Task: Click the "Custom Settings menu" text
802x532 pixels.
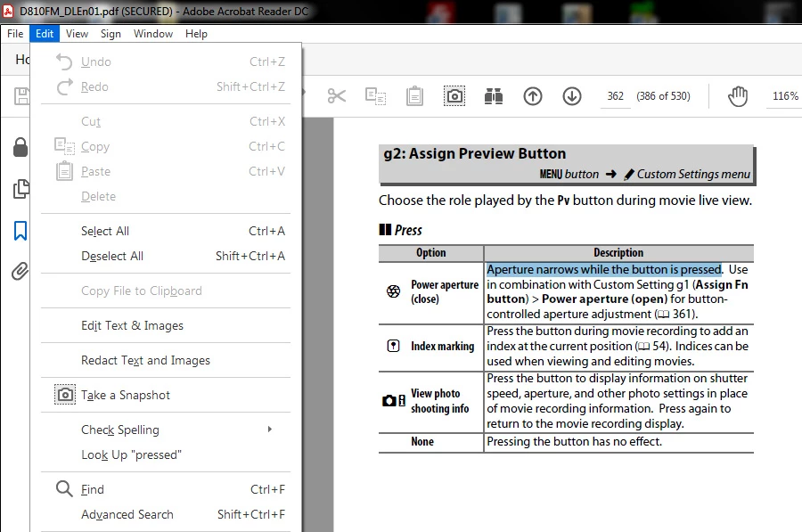Action: (693, 174)
